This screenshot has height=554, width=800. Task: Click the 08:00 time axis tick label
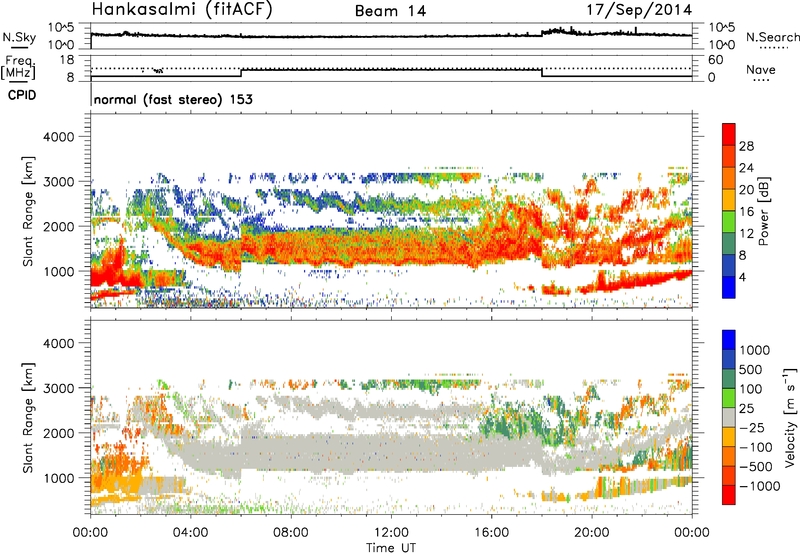pos(291,533)
